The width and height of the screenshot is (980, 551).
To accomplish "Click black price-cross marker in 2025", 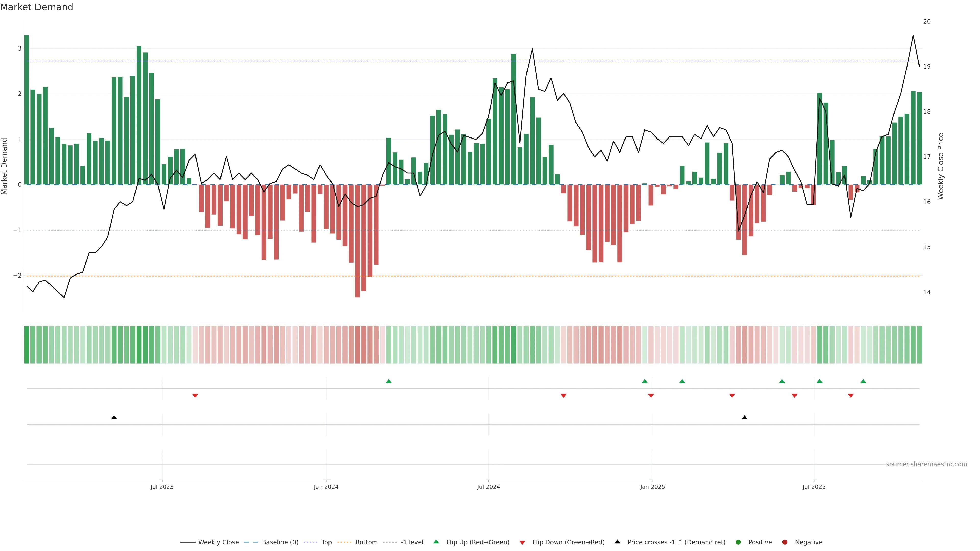I will 744,418.
